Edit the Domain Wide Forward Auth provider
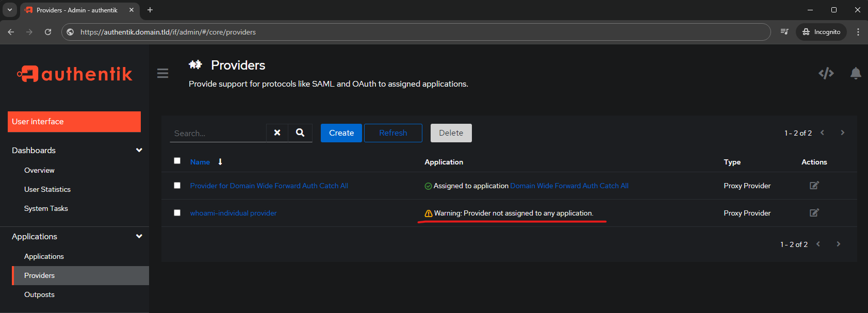Screen dimensions: 868x313 [x=814, y=186]
